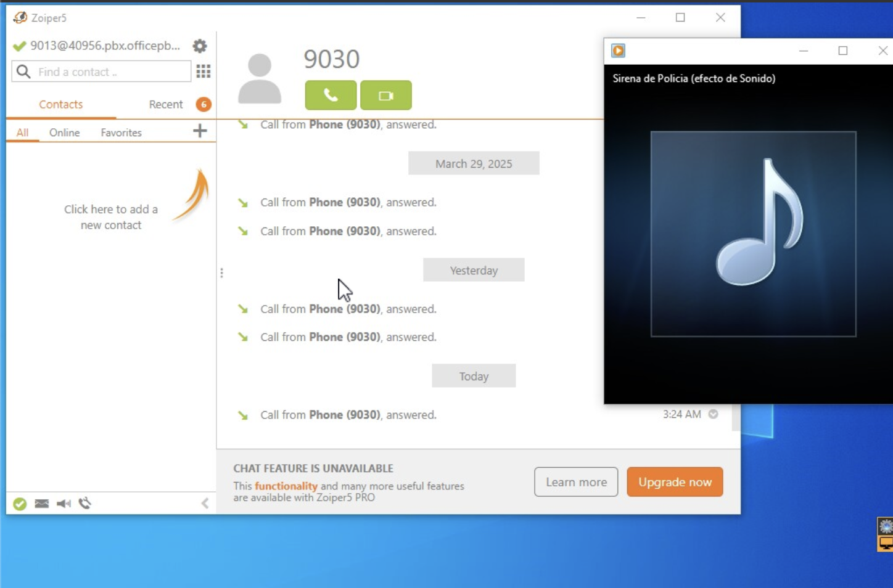Collapse the sidebar with the left chevron
This screenshot has width=893, height=588.
point(205,504)
